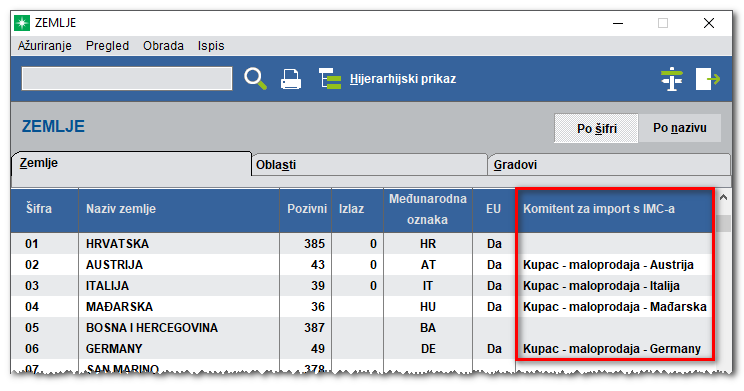Click the exit door arrow icon
Viewport: 744px width, 391px height.
(708, 79)
